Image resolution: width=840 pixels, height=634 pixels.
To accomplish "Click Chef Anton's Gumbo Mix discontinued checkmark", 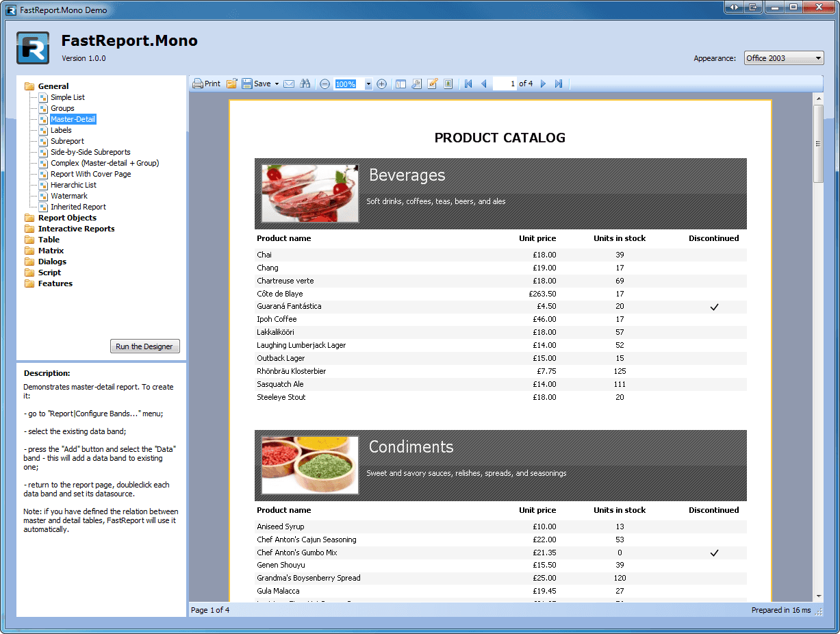I will click(714, 553).
